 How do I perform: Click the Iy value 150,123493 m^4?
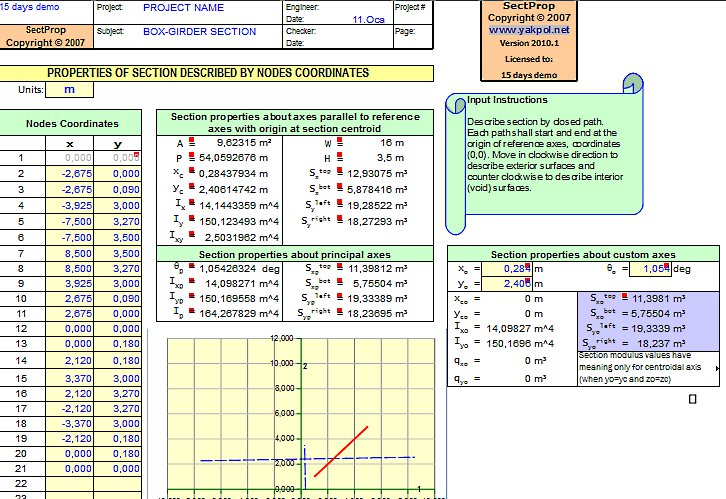[x=239, y=221]
